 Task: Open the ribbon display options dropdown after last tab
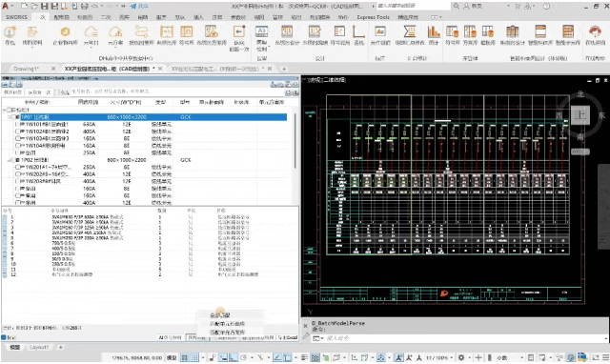(440, 17)
